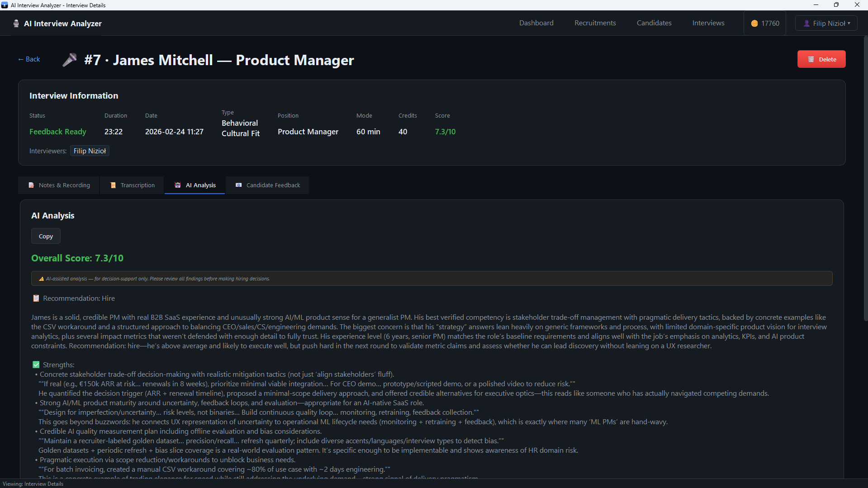The width and height of the screenshot is (868, 488).
Task: Click the Notes & Recording tab icon
Action: pyautogui.click(x=31, y=185)
